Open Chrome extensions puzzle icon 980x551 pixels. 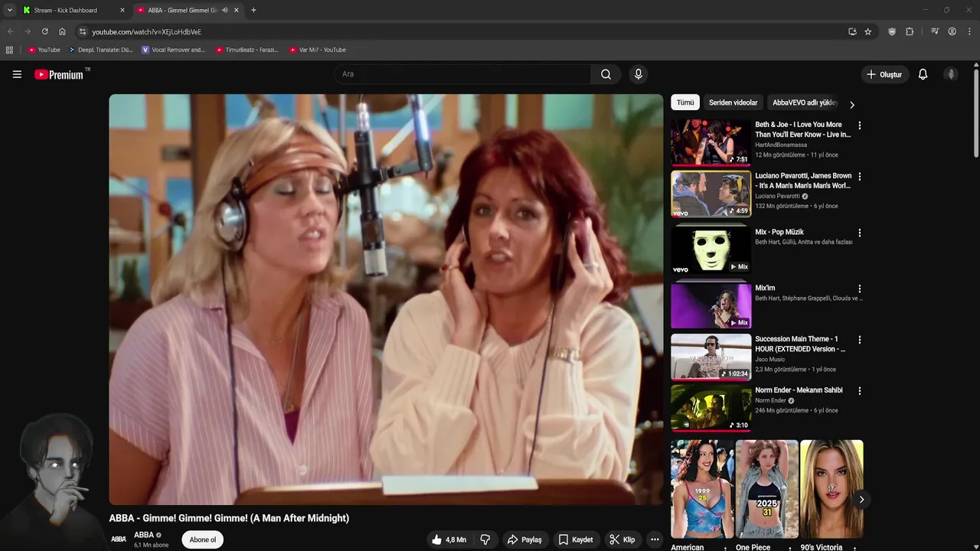click(910, 31)
